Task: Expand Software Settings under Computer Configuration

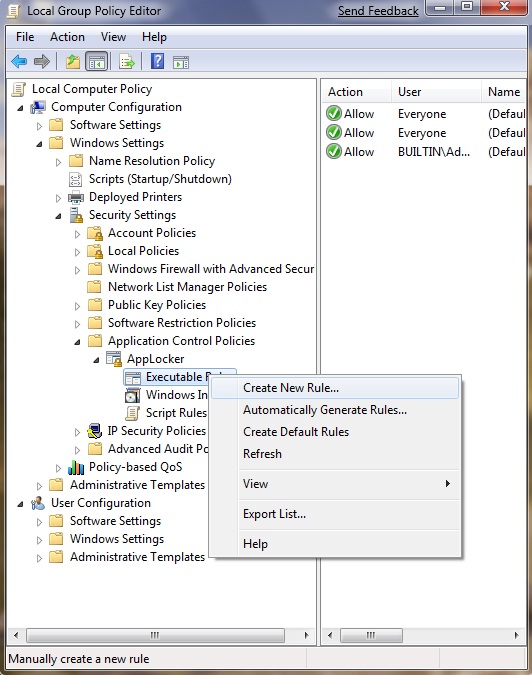Action: [x=40, y=126]
